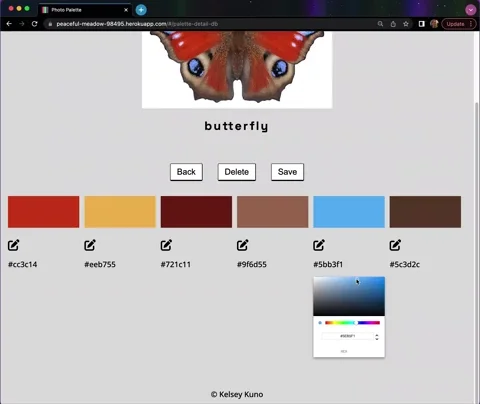Click the butterfly palette title
This screenshot has width=480, height=404.
(x=236, y=126)
